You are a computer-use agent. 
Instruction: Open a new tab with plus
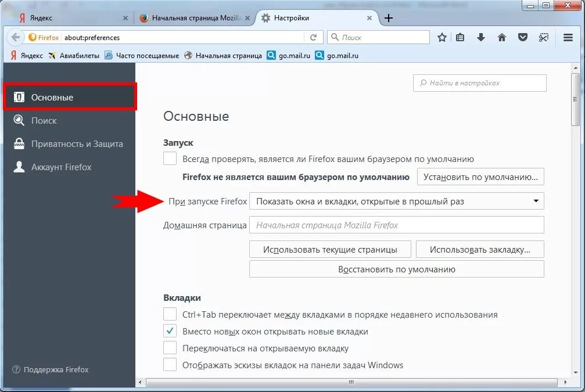pos(389,18)
